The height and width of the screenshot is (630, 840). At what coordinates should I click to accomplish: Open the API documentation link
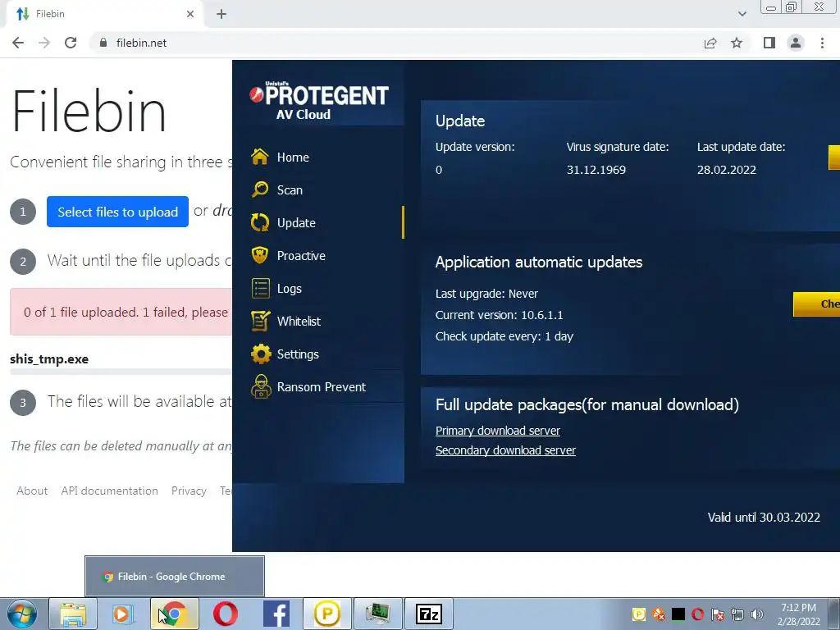pyautogui.click(x=109, y=491)
